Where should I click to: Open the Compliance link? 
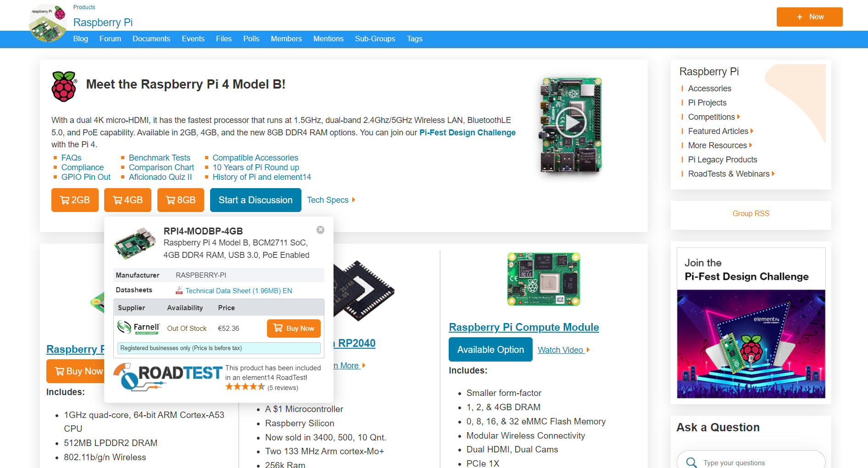(x=83, y=167)
